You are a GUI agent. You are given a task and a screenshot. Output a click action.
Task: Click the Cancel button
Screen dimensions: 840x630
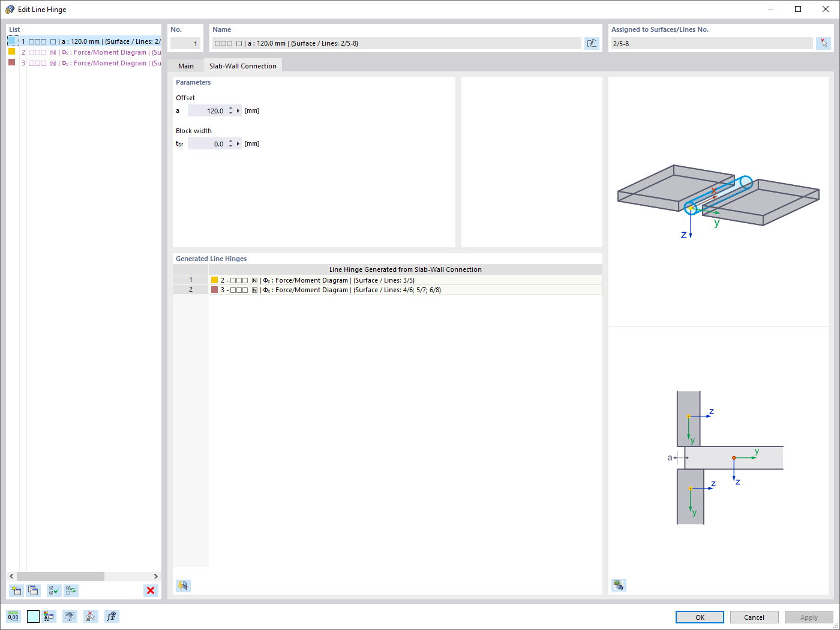point(754,617)
